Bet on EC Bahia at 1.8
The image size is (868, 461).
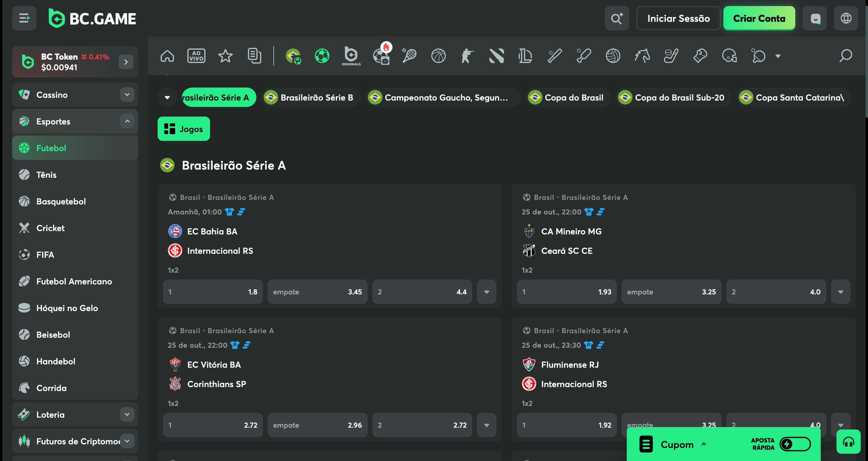point(213,292)
